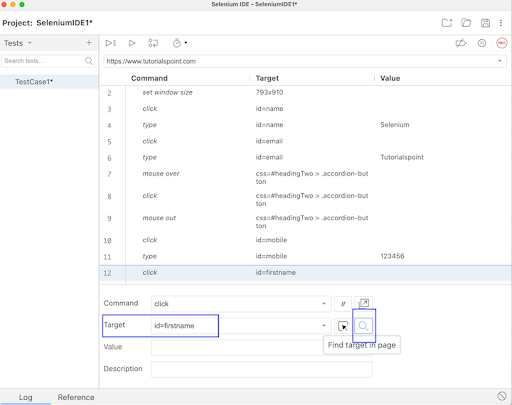Select TestCase1 in the tests list
Viewport: 512px width, 405px height.
(49, 82)
